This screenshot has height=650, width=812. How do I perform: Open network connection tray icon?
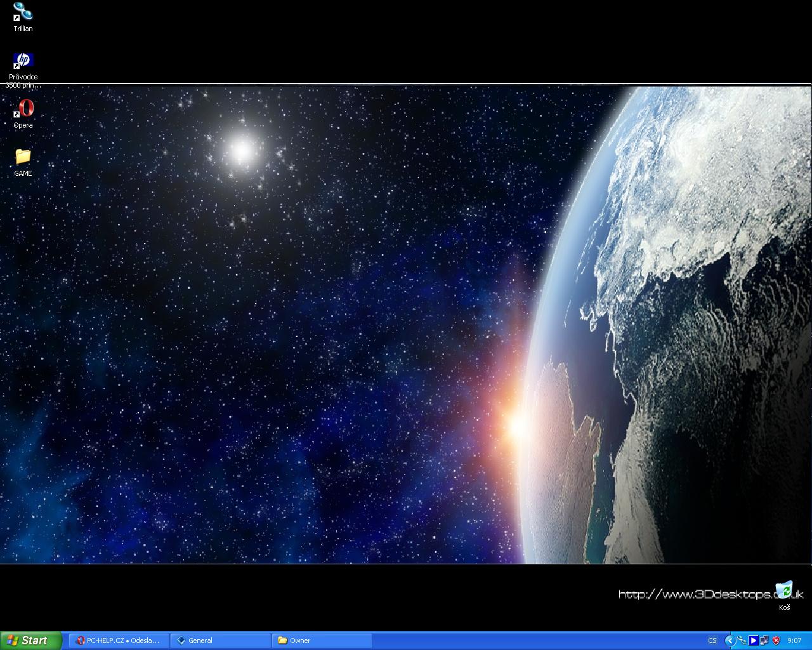[x=764, y=640]
